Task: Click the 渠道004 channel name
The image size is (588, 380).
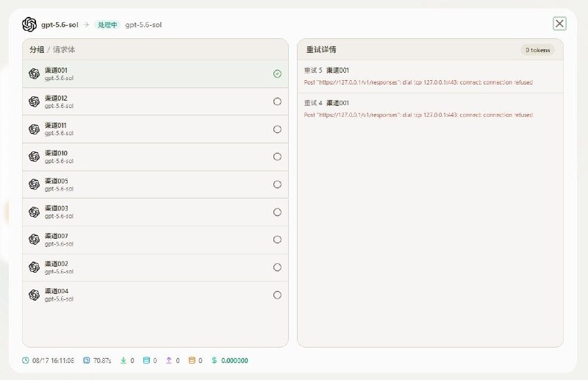Action: pos(57,291)
